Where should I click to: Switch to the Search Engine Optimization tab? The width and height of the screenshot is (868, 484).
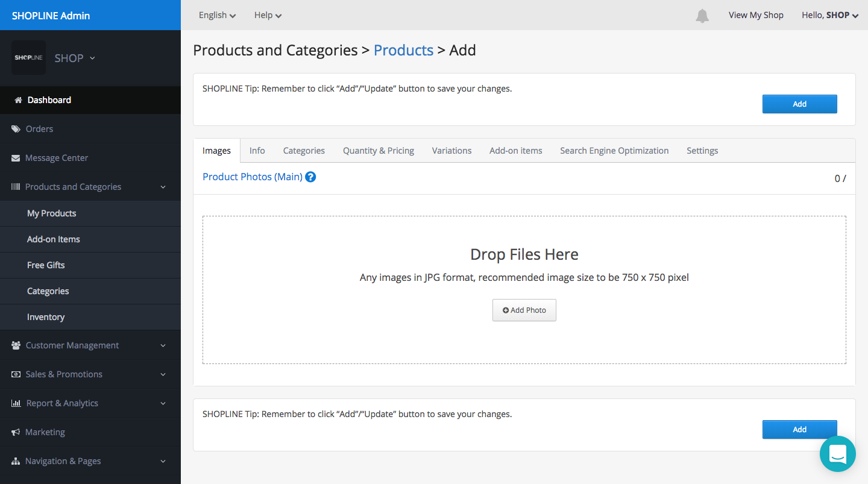coord(614,151)
